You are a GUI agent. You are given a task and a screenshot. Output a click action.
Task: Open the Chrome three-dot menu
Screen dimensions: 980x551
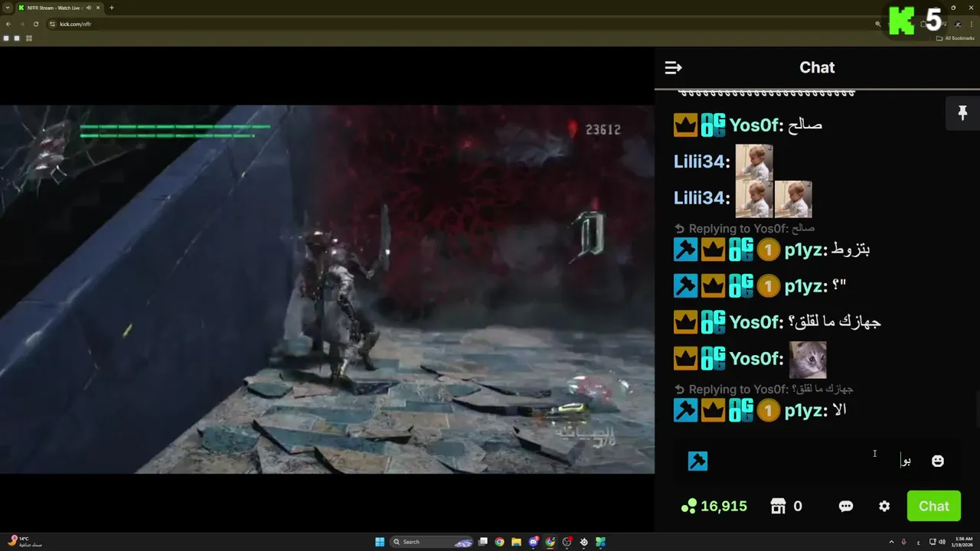(x=972, y=24)
